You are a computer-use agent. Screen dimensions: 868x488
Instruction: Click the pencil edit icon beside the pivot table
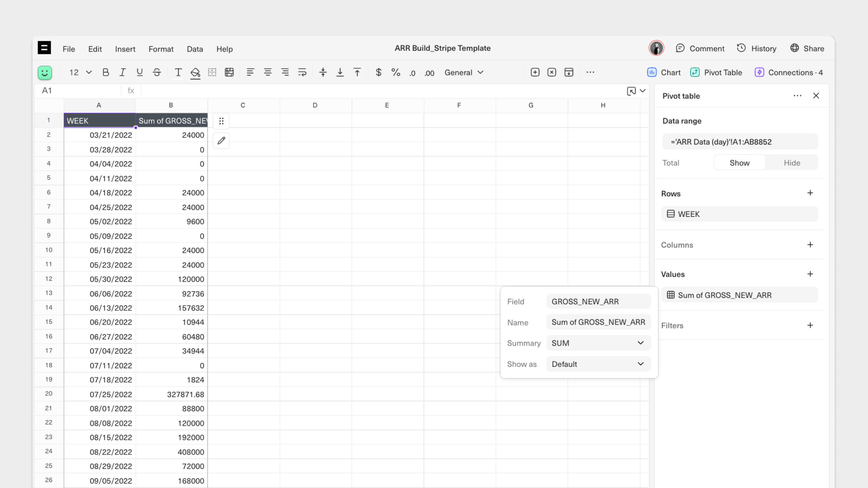(x=221, y=140)
